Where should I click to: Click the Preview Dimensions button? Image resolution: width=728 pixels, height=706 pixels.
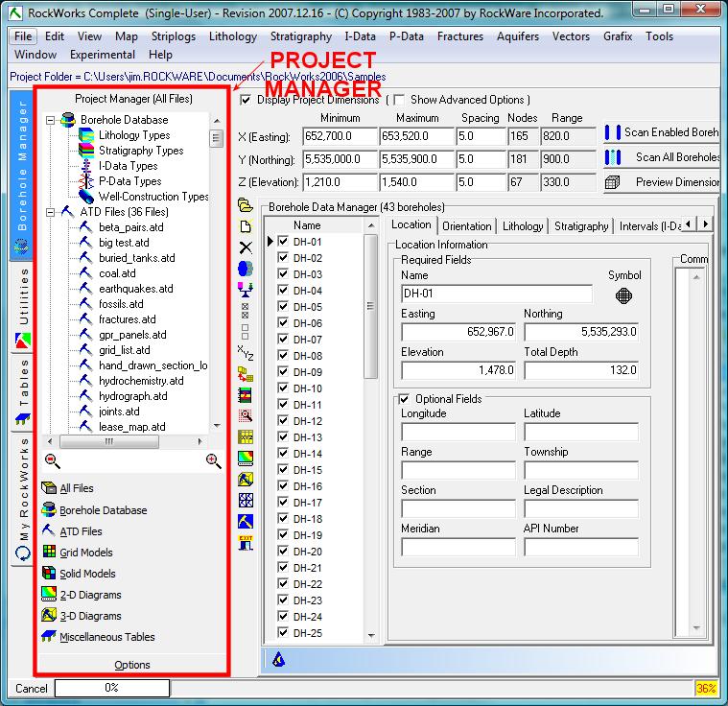coord(661,182)
